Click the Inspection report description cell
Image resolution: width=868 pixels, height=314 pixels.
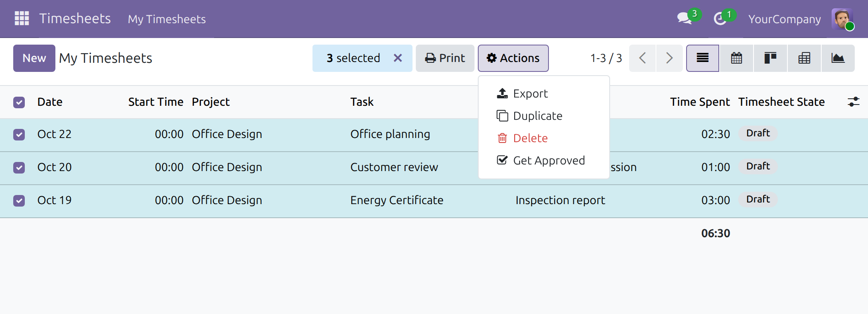pos(560,200)
